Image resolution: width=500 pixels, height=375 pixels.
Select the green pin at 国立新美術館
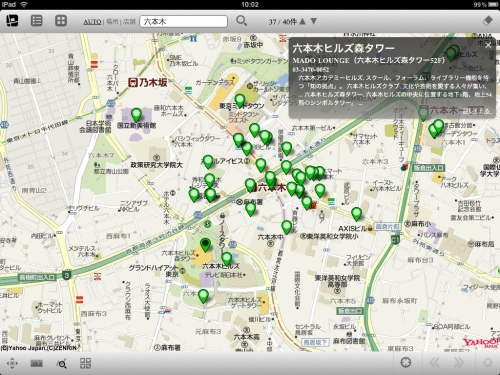(136, 115)
